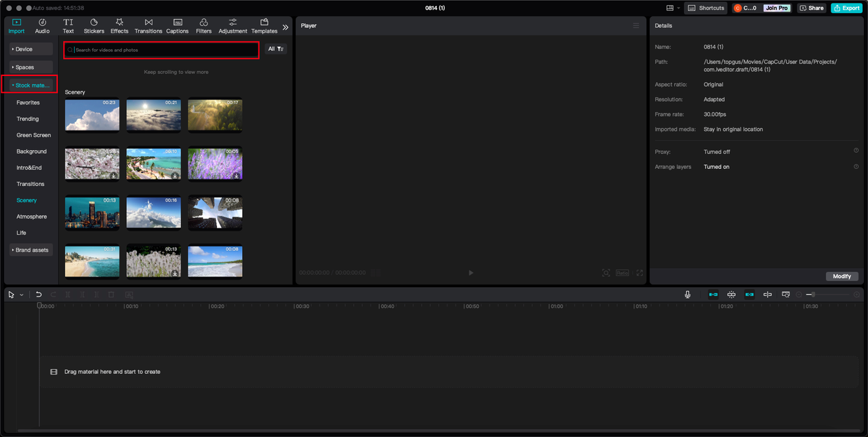868x437 pixels.
Task: Toggle auto snapping in timeline
Action: (x=732, y=294)
